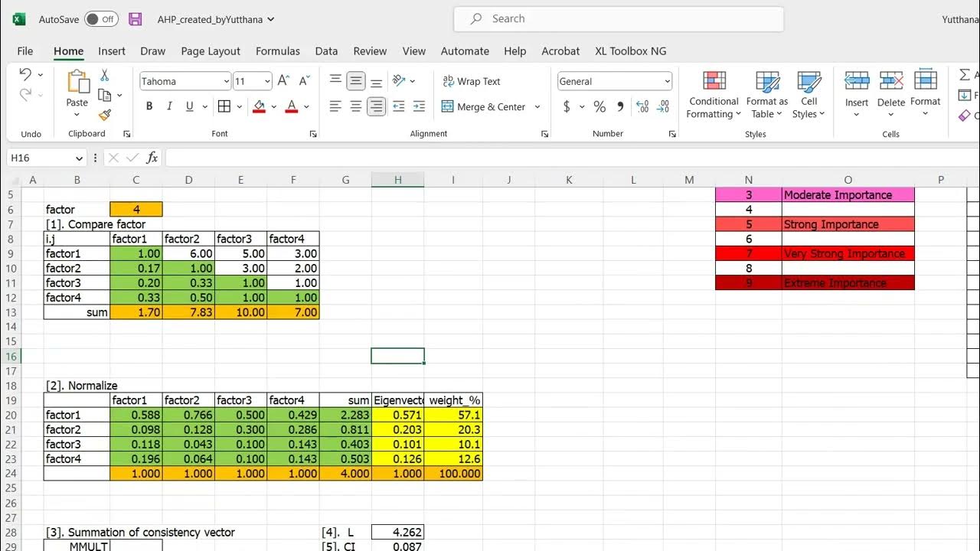Click Increase Indent icon
The width and height of the screenshot is (980, 551).
point(419,106)
